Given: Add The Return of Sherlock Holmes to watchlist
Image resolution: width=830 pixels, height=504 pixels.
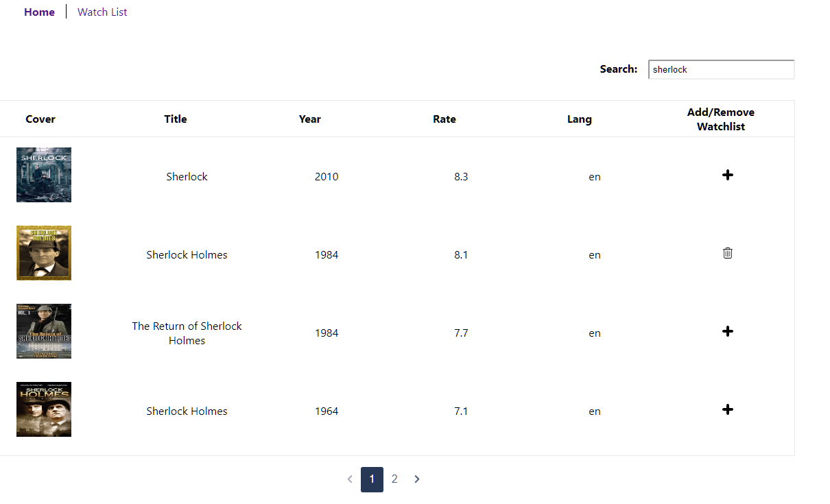Looking at the screenshot, I should tap(728, 331).
